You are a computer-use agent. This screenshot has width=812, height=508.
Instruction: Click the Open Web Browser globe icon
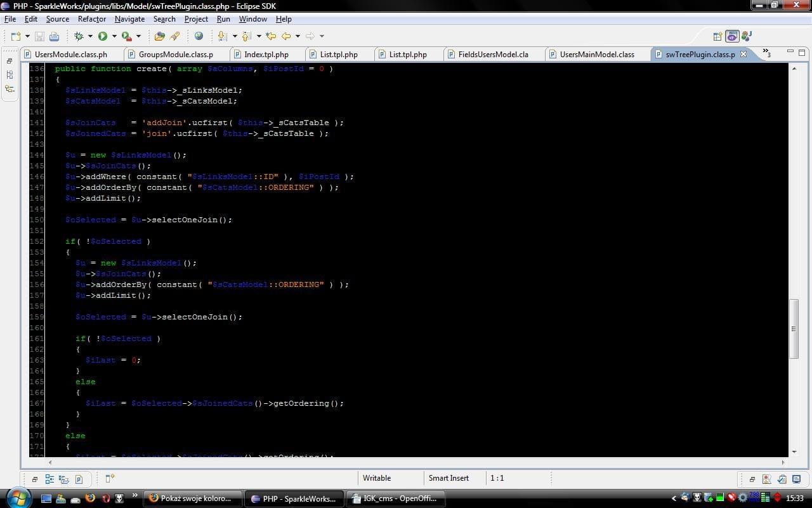(199, 36)
